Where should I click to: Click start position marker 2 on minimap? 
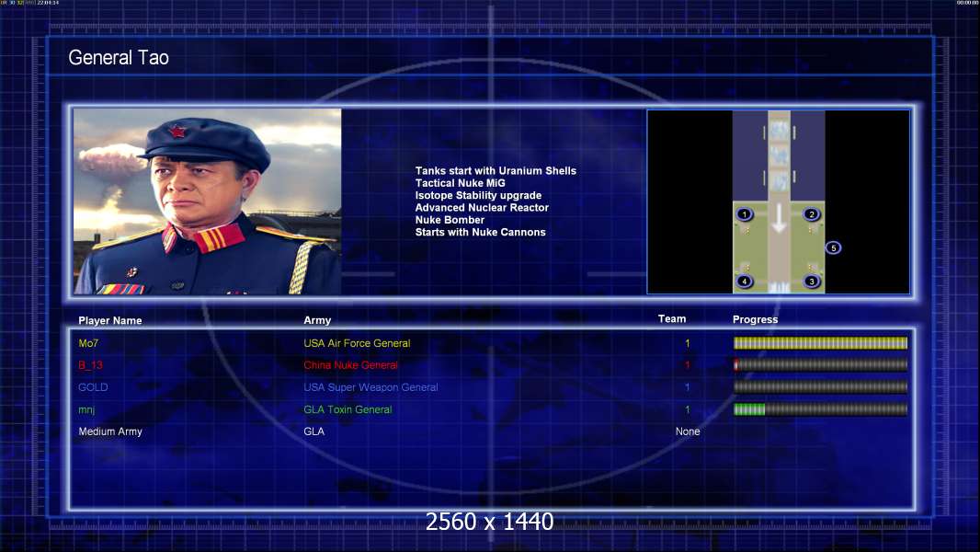click(x=811, y=214)
